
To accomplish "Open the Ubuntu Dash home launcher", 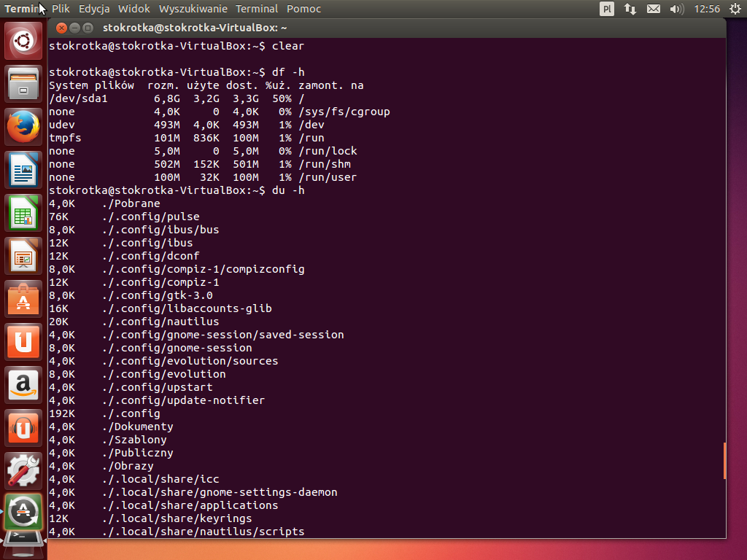I will pos(23,41).
